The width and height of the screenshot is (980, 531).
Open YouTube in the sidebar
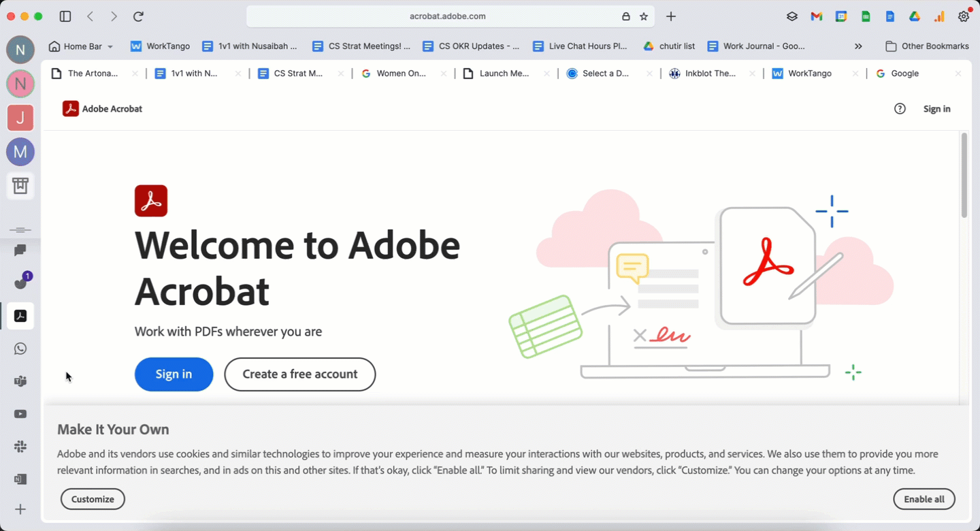click(20, 414)
